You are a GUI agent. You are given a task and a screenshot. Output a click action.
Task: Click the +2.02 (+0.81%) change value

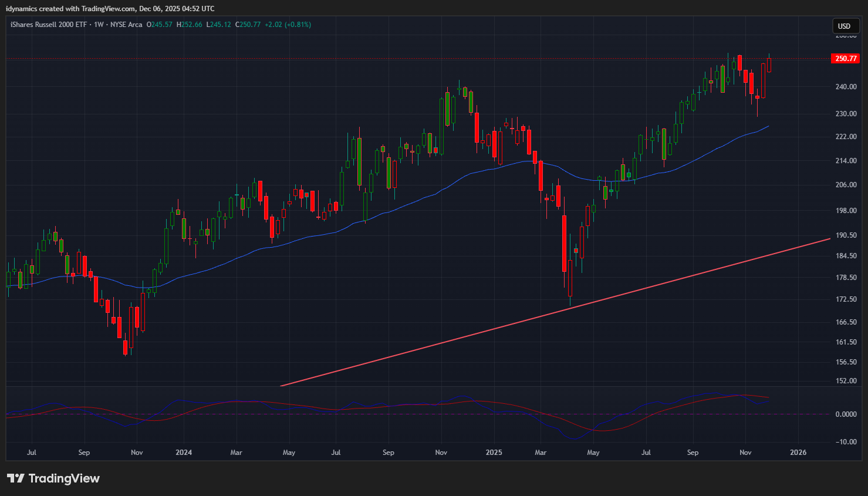coord(288,25)
